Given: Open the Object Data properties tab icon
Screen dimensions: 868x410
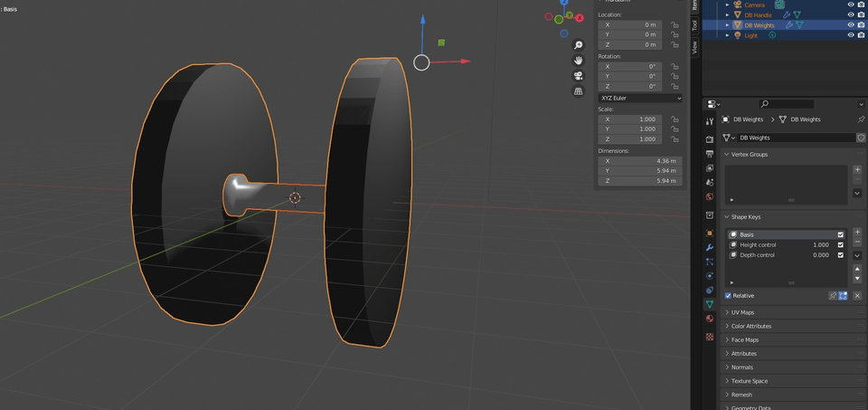Looking at the screenshot, I should [x=710, y=305].
